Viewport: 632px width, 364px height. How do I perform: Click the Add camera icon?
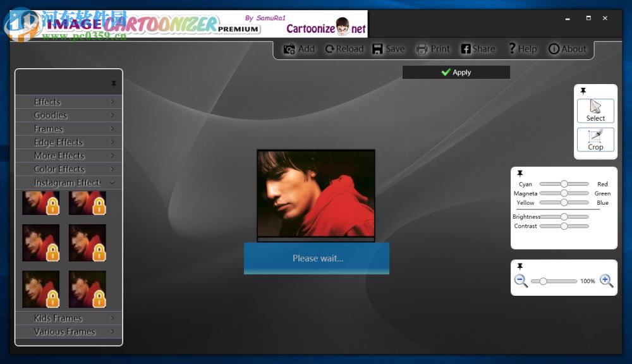pyautogui.click(x=289, y=49)
